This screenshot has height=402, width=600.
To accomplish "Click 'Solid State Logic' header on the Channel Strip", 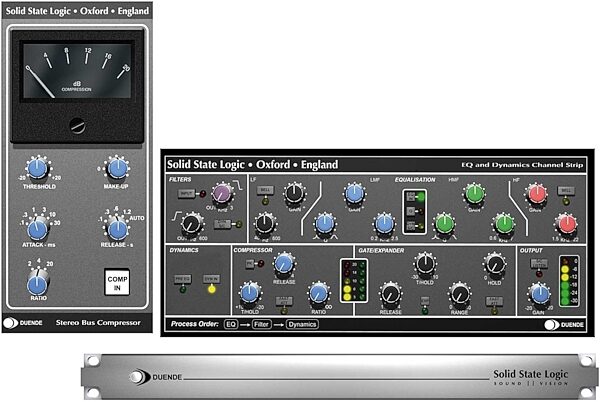I will coord(206,164).
